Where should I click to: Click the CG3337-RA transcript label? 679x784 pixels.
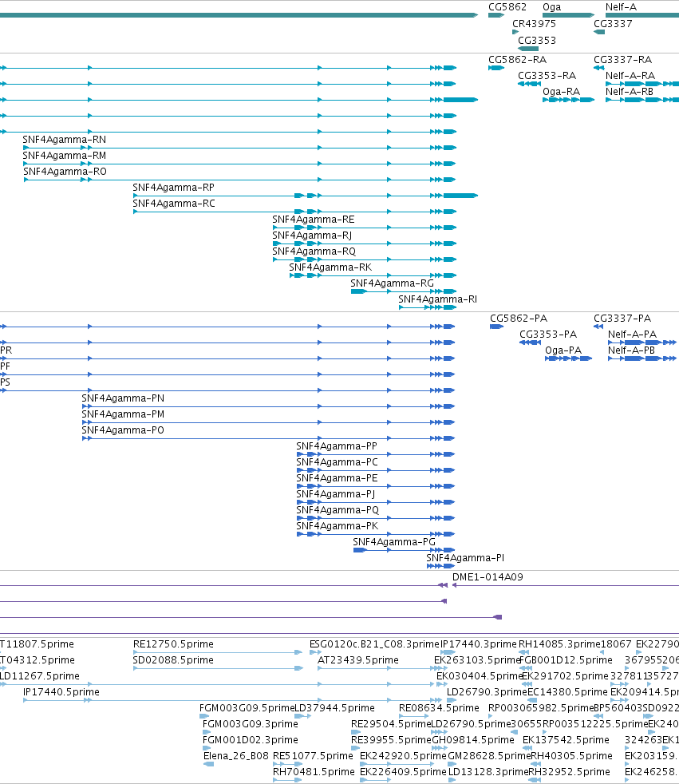tap(622, 60)
